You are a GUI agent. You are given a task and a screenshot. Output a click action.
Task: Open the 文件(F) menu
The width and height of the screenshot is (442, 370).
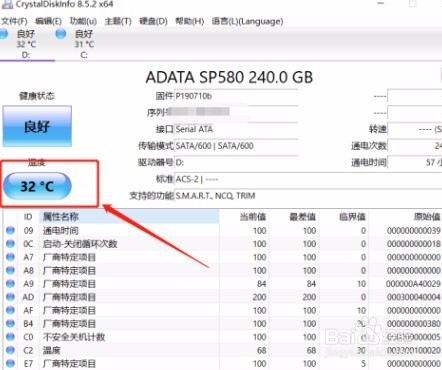pos(14,21)
